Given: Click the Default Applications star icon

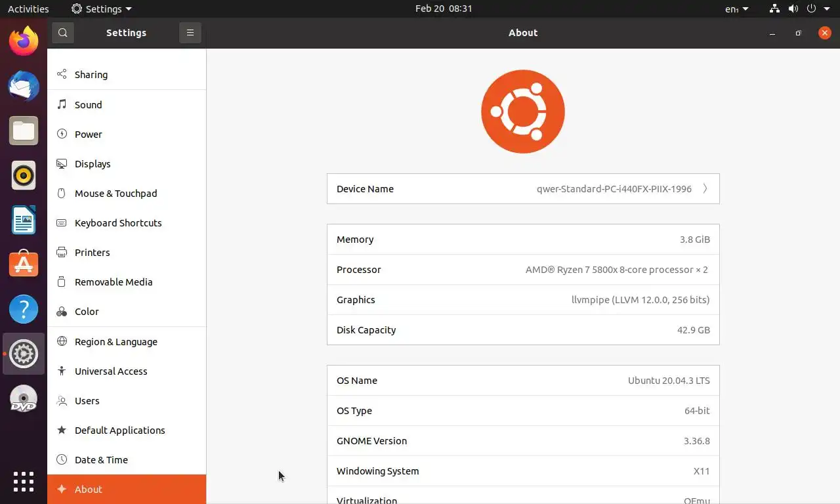Looking at the screenshot, I should click(62, 430).
